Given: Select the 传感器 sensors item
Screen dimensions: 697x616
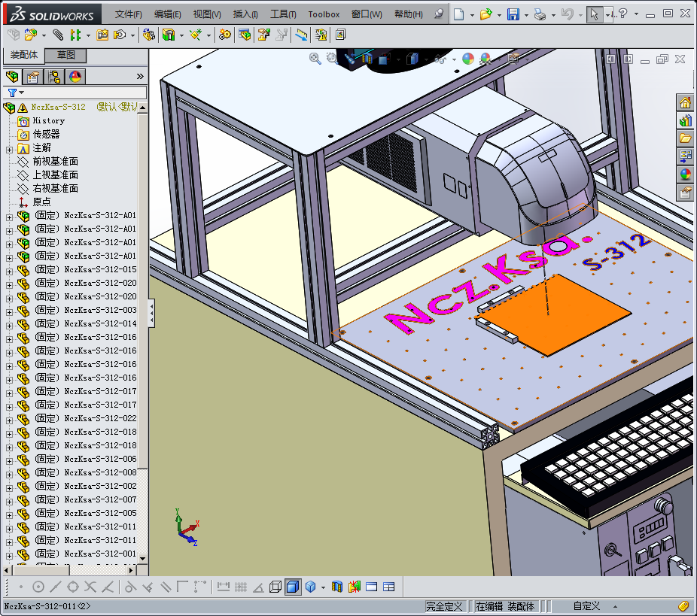Looking at the screenshot, I should pyautogui.click(x=46, y=134).
